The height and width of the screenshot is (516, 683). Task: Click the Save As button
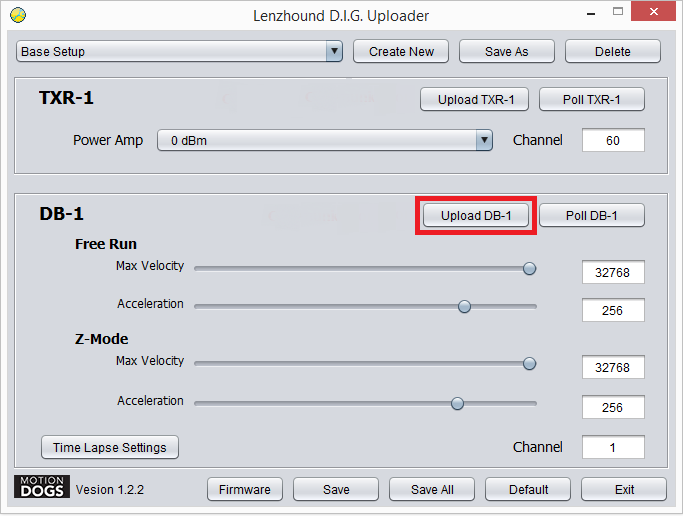[507, 51]
